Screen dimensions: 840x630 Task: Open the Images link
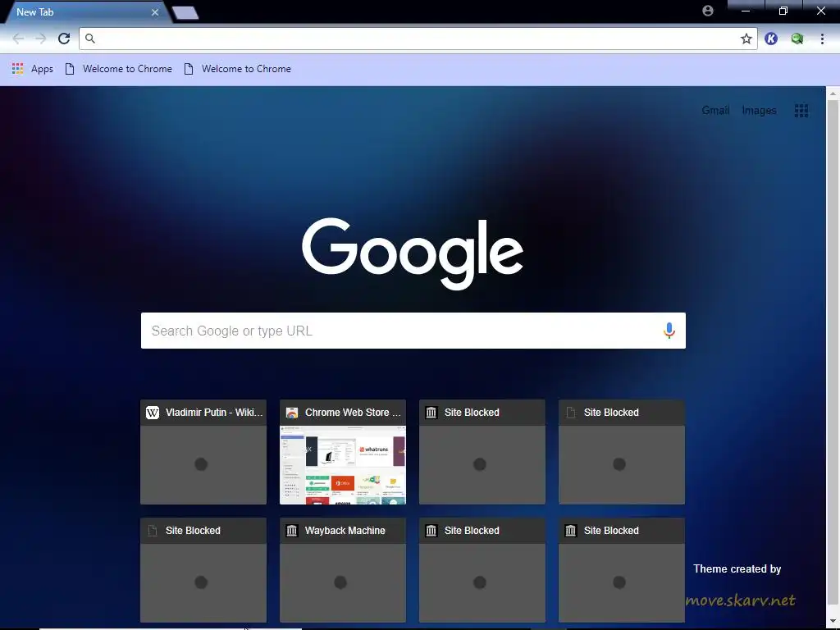pyautogui.click(x=759, y=111)
